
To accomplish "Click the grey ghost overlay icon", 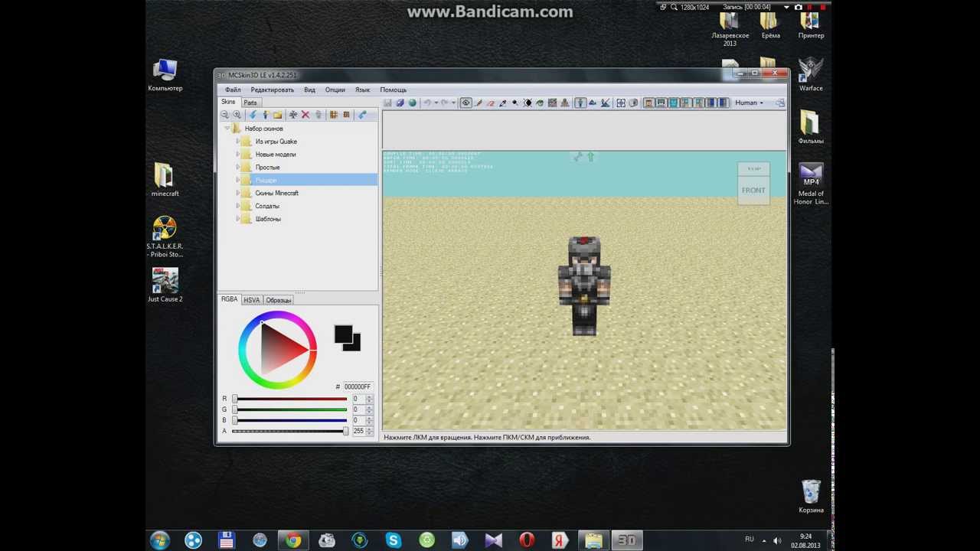I will (x=633, y=103).
